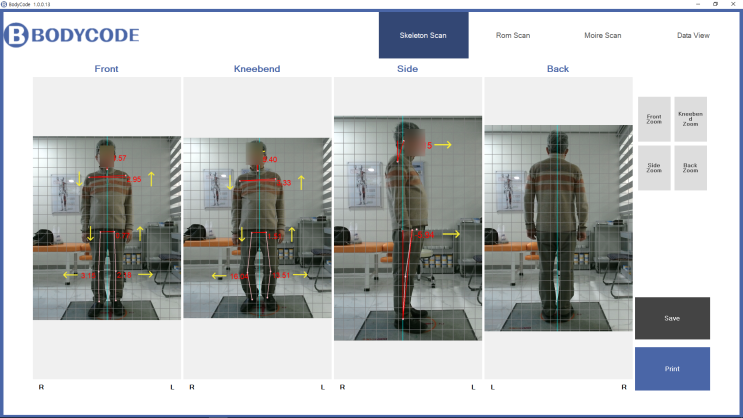Image resolution: width=743 pixels, height=418 pixels.
Task: Click the Front column heading
Action: (x=106, y=69)
